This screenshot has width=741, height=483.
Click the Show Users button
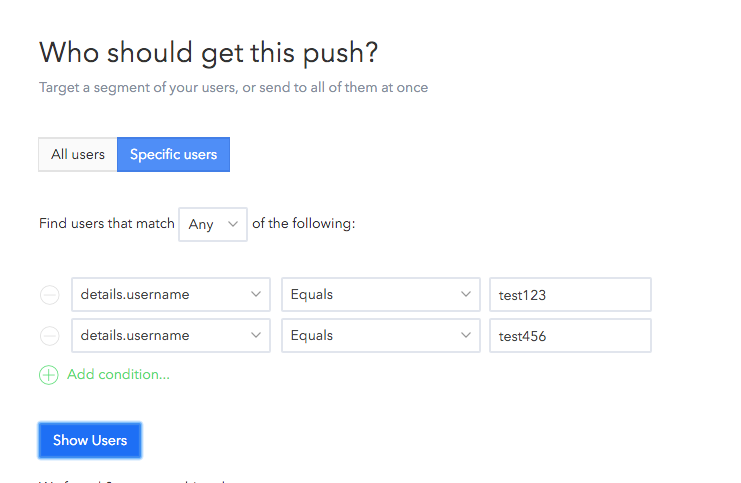(x=90, y=440)
